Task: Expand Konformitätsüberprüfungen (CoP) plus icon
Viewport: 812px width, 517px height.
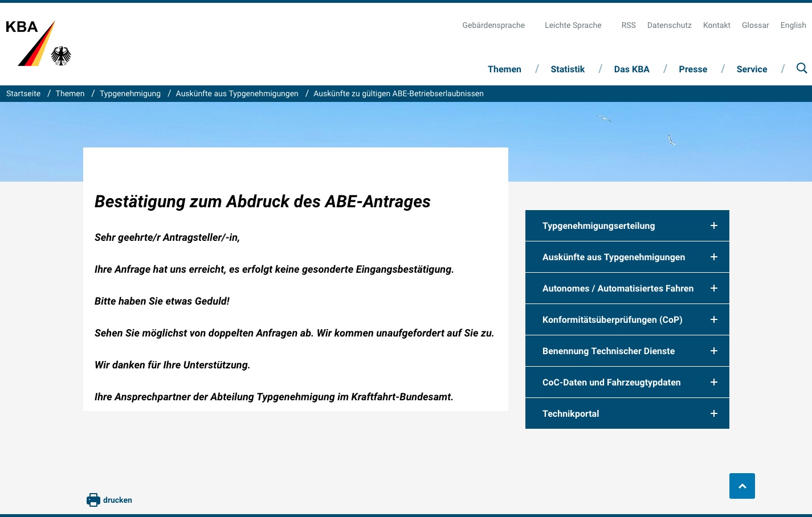Action: tap(713, 319)
